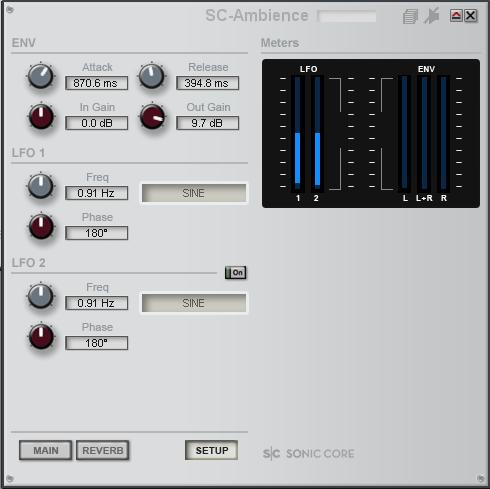The width and height of the screenshot is (490, 489).
Task: Select the SETUP page button
Action: [x=211, y=450]
